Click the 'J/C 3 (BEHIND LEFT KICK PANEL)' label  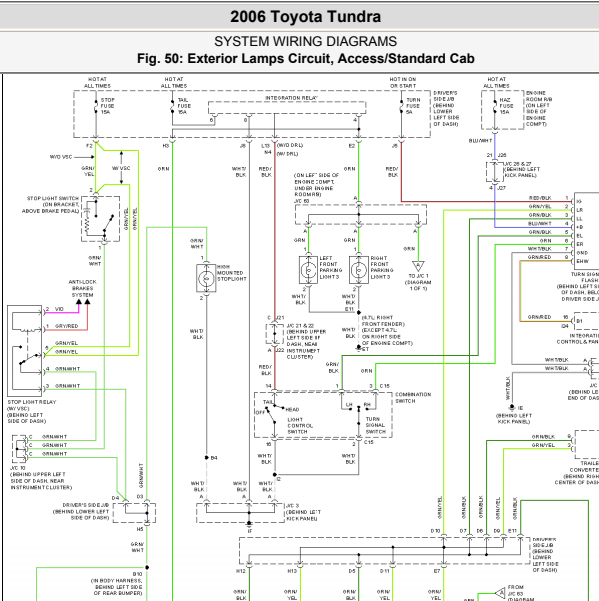tap(304, 512)
